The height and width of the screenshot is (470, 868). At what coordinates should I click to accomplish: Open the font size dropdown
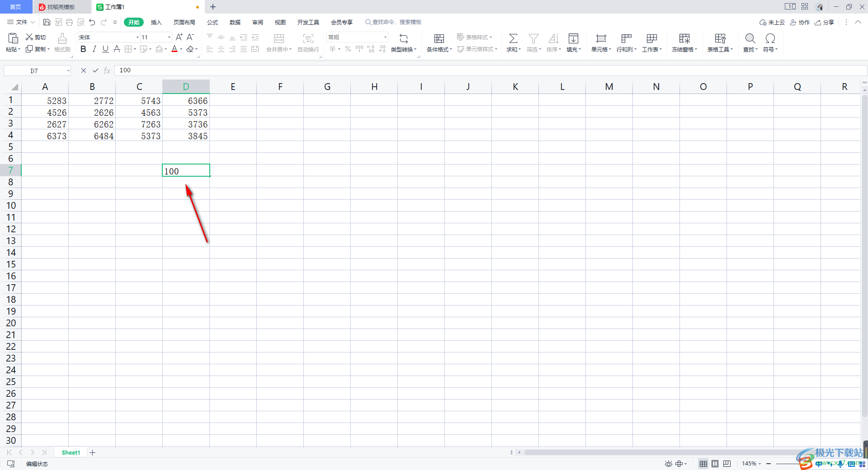coord(170,37)
